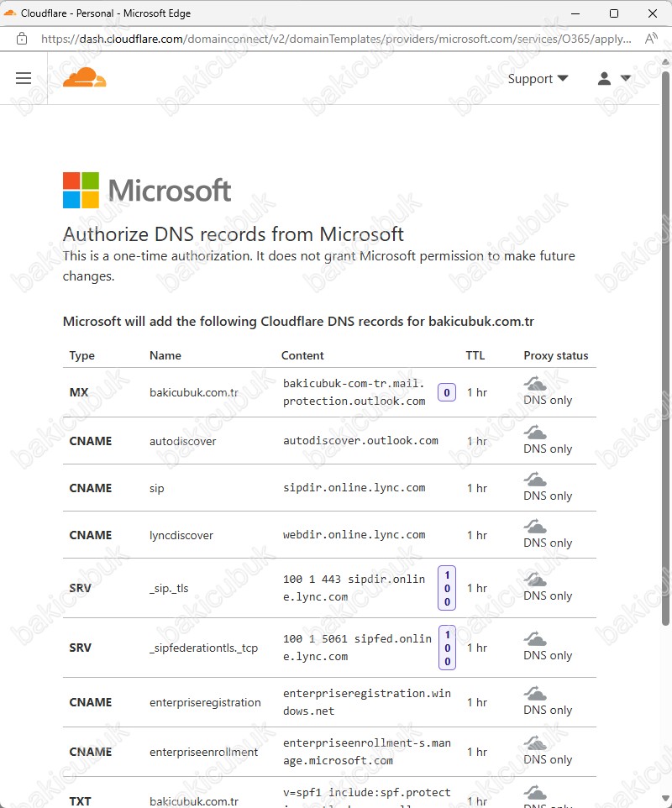The image size is (672, 808).
Task: Select the autodiscover.outlook.com content
Action: pos(360,441)
